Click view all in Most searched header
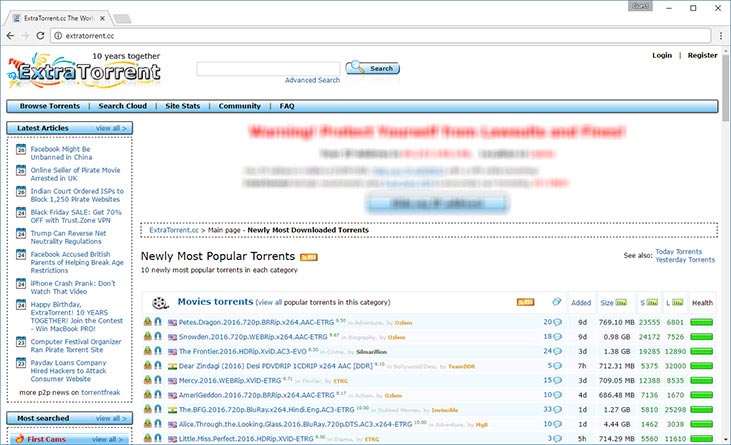This screenshot has height=445, width=731. (x=111, y=418)
